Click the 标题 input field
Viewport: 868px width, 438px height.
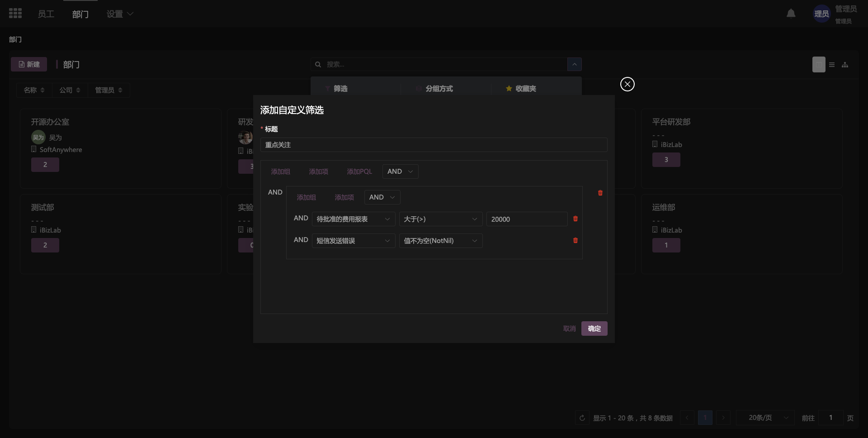click(x=433, y=145)
